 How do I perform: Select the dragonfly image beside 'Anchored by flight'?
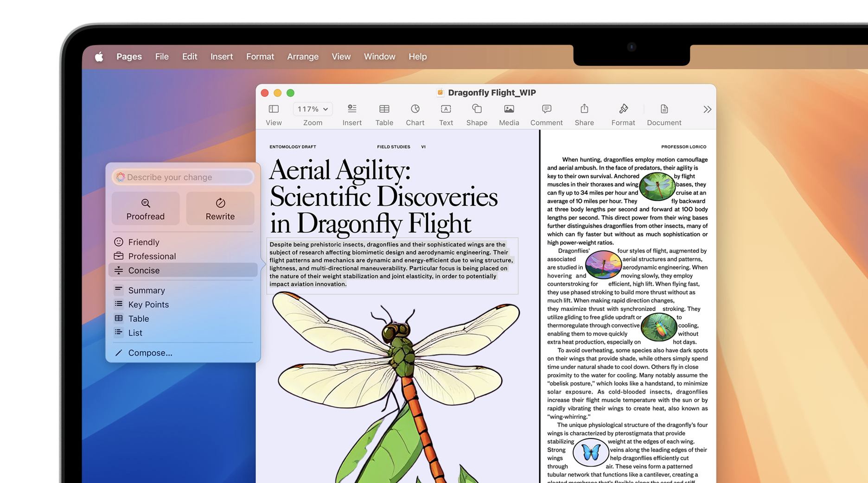(657, 186)
